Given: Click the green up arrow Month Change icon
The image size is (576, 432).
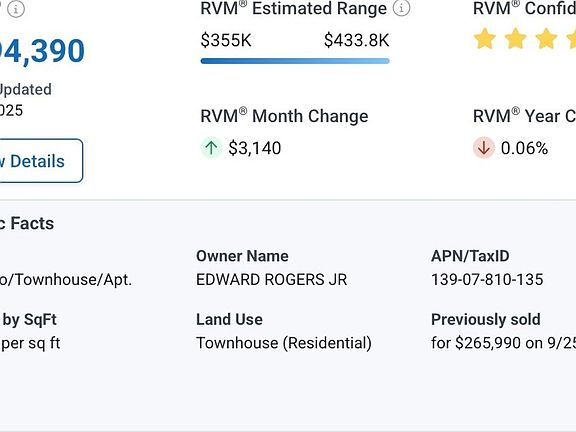Looking at the screenshot, I should (211, 148).
